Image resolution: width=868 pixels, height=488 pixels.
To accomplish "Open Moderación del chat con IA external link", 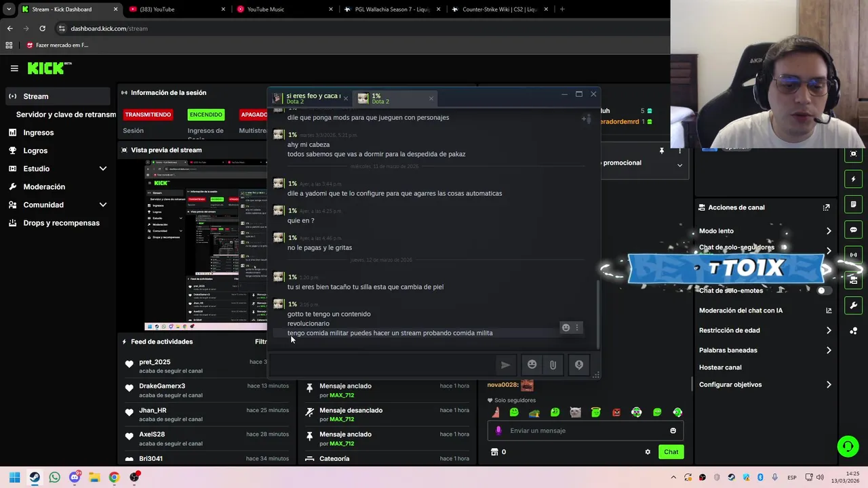I will tap(828, 310).
